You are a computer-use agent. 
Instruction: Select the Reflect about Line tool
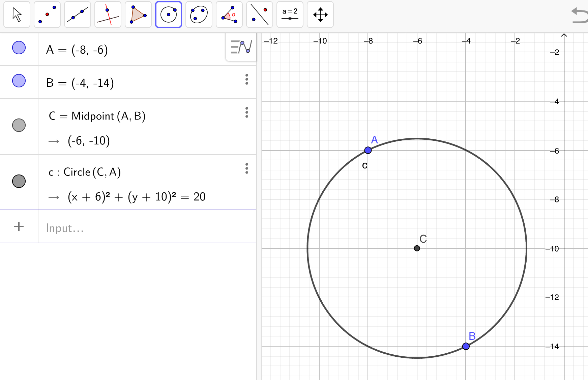260,15
